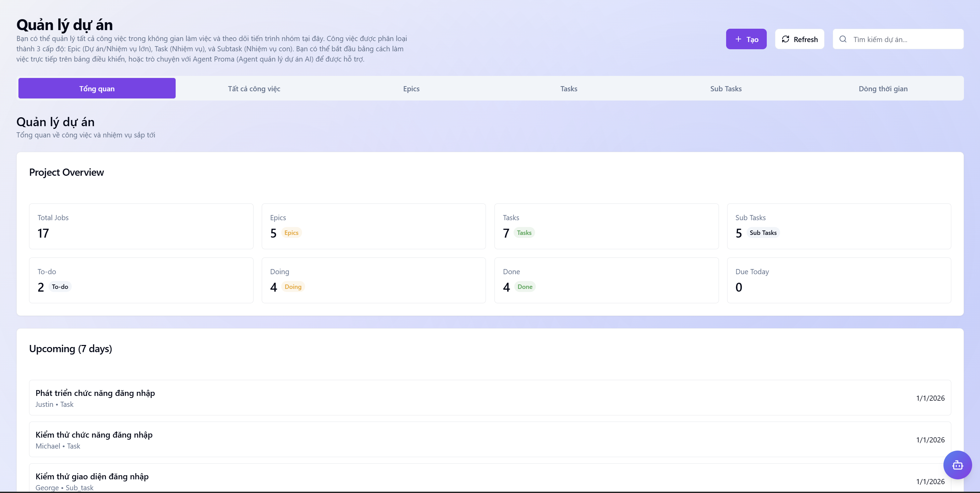Click the orange Doing status badge
Image resolution: width=980 pixels, height=493 pixels.
(292, 287)
